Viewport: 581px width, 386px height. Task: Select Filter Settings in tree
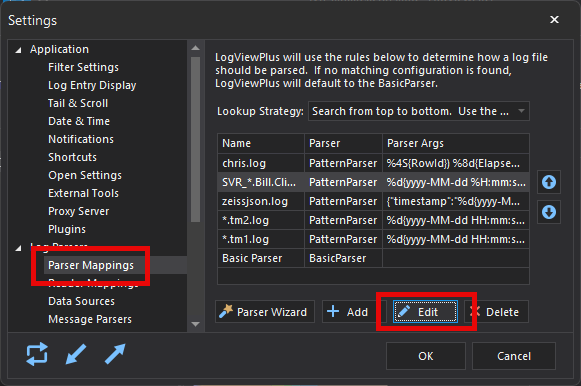pyautogui.click(x=83, y=67)
